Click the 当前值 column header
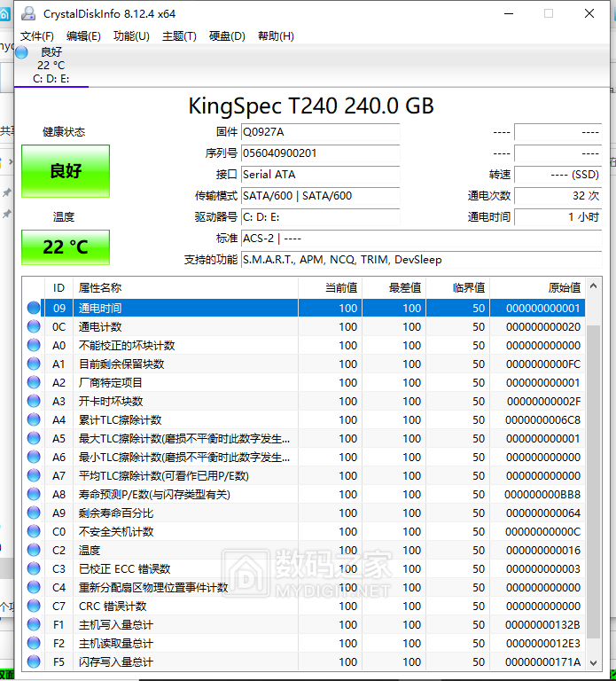The height and width of the screenshot is (681, 616). [330, 288]
